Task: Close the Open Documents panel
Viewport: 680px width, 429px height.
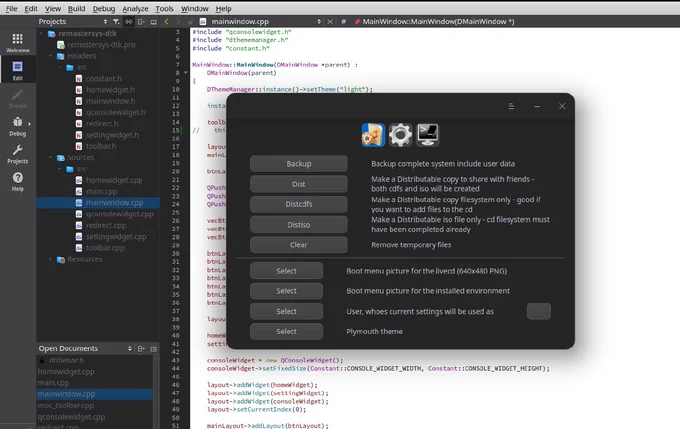Action: [154, 348]
